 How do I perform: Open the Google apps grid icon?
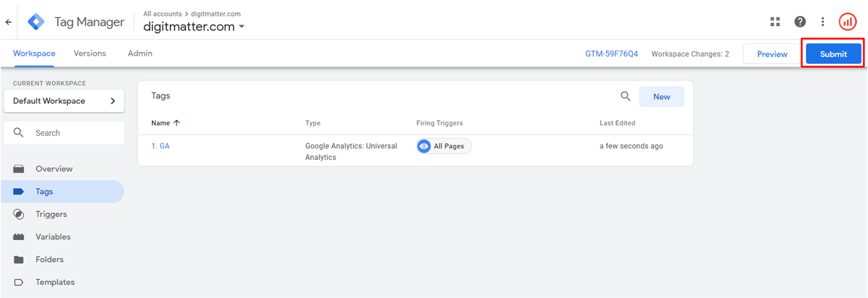point(775,22)
